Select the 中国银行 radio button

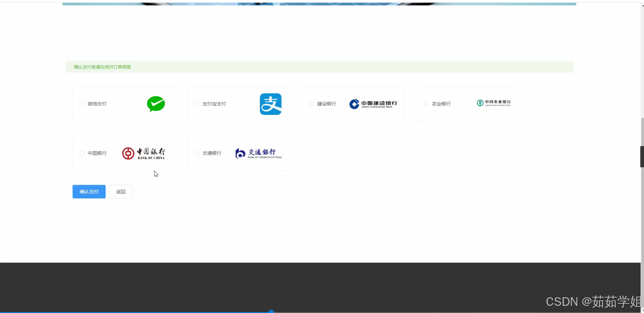tap(82, 153)
